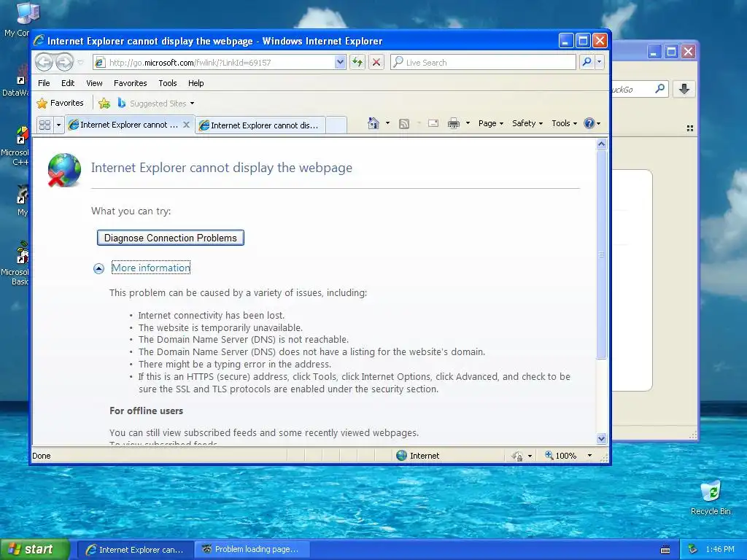Image resolution: width=747 pixels, height=560 pixels.
Task: Click search magnifier in background browser window
Action: pos(659,88)
